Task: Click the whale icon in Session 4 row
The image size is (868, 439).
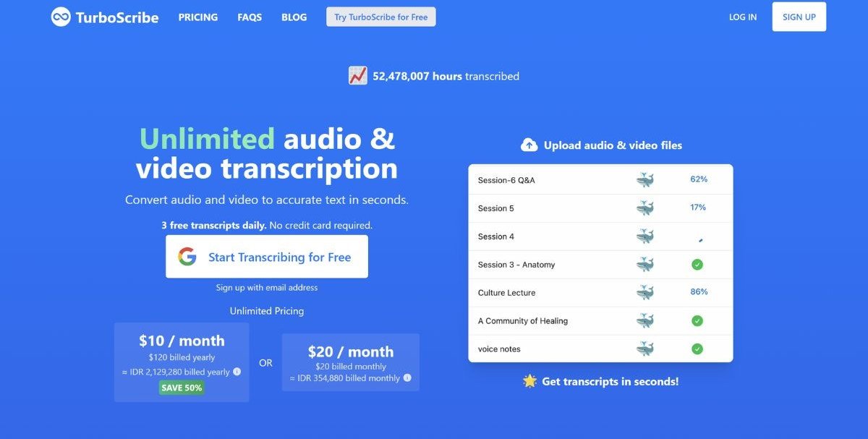Action: point(644,236)
